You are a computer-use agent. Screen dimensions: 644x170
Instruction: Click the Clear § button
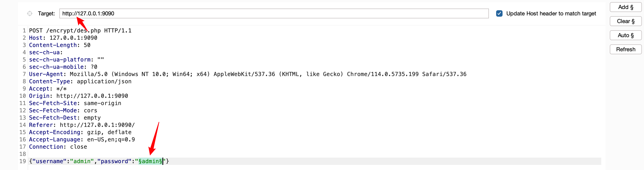625,21
